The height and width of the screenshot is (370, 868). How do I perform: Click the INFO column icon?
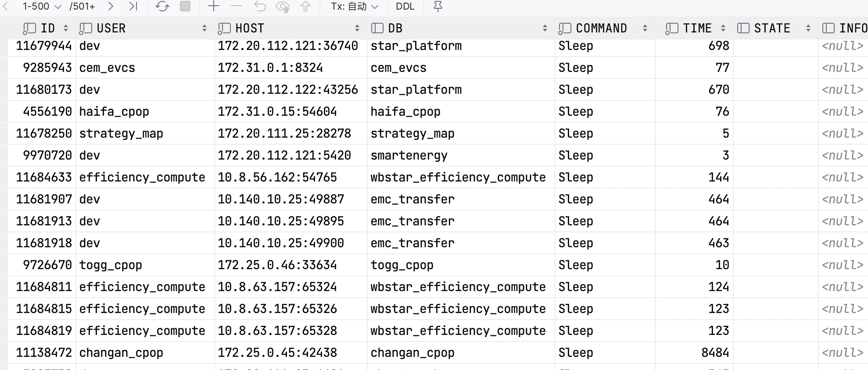(829, 28)
